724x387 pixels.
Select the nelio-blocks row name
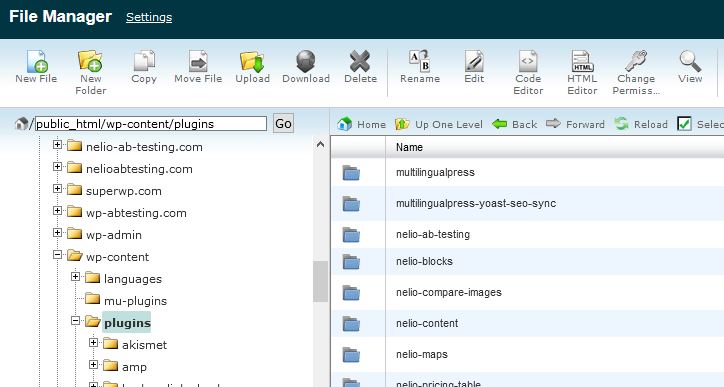[x=424, y=261]
